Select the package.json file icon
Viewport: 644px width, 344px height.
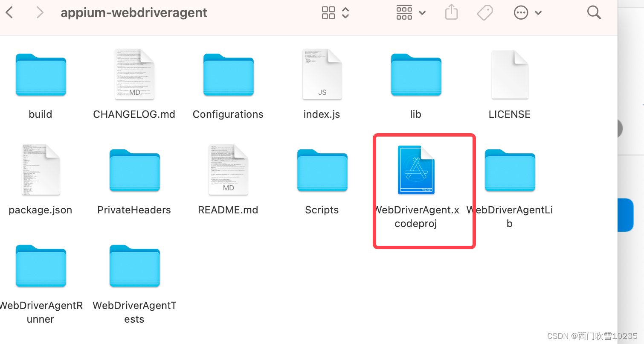click(41, 169)
